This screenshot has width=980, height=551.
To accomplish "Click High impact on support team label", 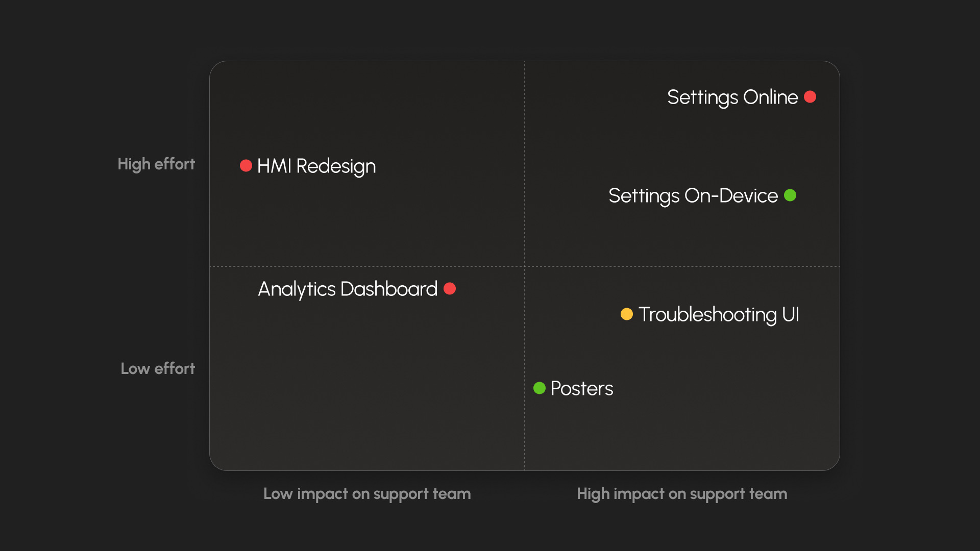I will (682, 494).
